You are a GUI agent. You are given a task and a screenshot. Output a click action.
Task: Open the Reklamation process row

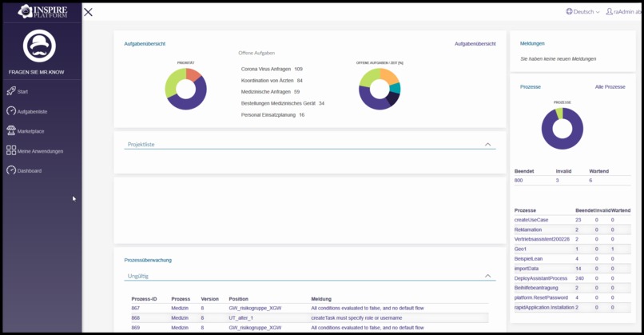click(572, 229)
